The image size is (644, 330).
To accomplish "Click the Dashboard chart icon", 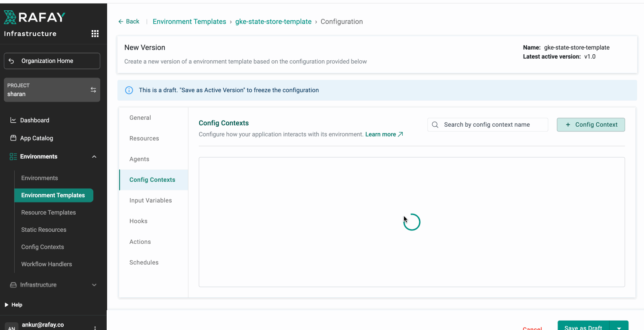I will [x=13, y=120].
